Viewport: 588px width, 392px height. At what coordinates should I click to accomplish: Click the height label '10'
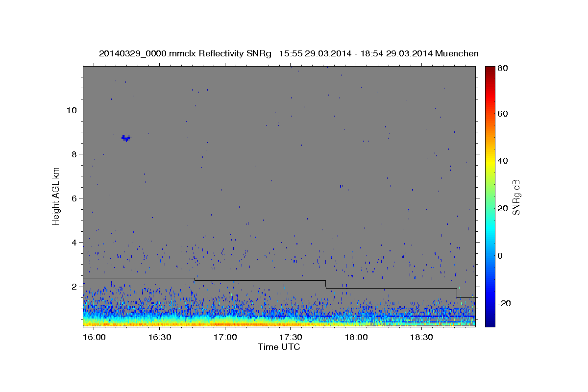[73, 110]
